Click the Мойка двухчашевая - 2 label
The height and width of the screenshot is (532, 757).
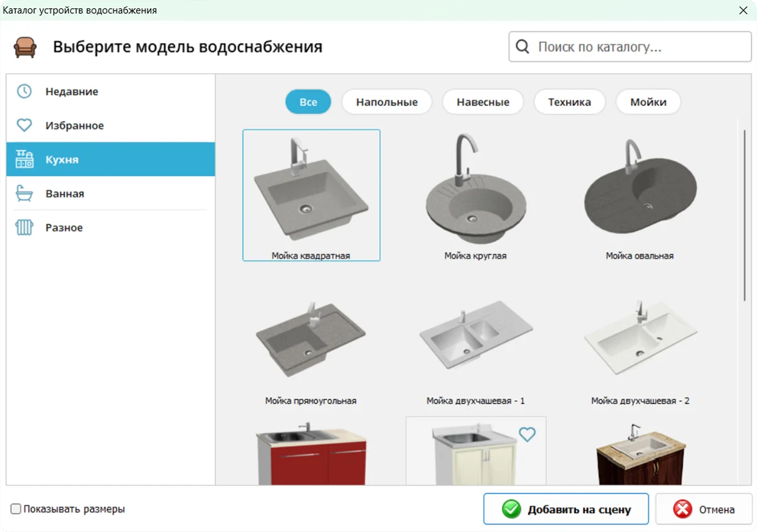click(x=640, y=400)
